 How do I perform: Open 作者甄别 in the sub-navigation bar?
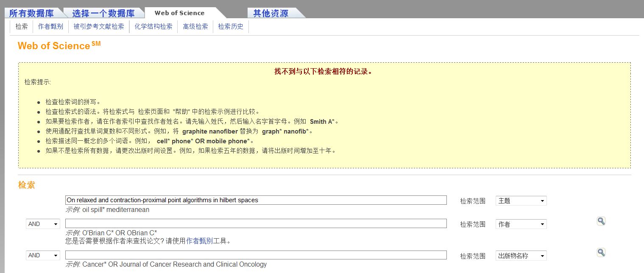[x=50, y=26]
